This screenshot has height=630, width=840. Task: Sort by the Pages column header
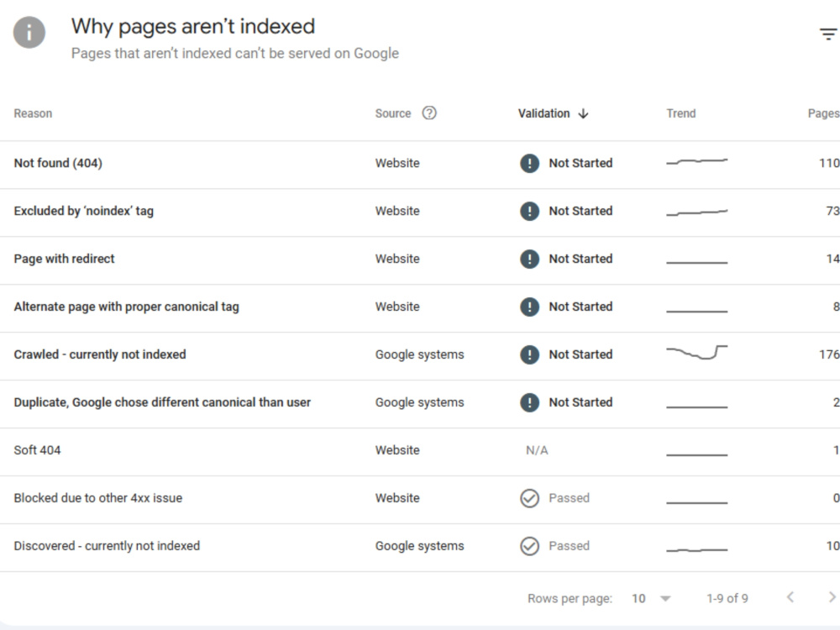click(823, 113)
